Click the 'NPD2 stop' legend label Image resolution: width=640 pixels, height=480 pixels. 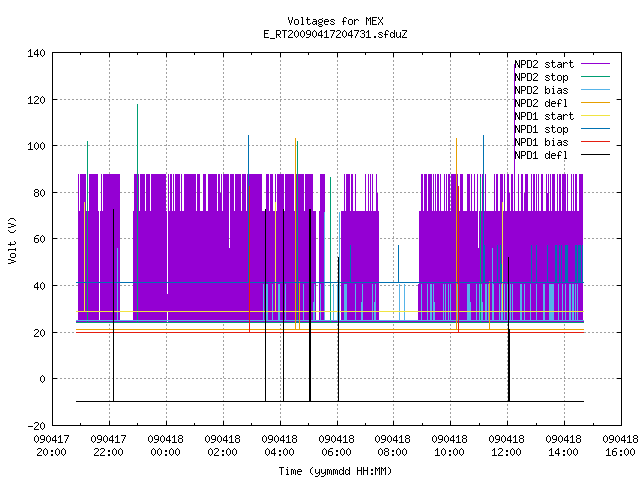tap(541, 77)
